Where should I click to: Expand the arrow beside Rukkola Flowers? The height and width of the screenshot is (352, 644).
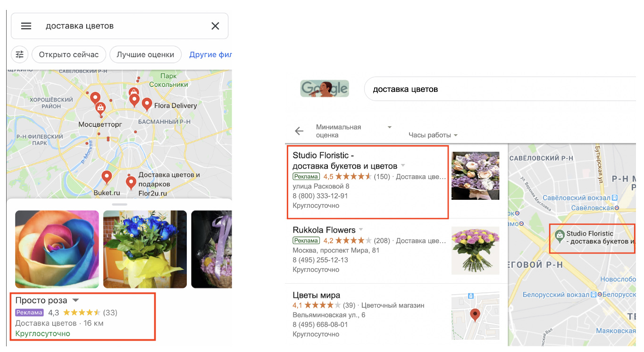[361, 229]
